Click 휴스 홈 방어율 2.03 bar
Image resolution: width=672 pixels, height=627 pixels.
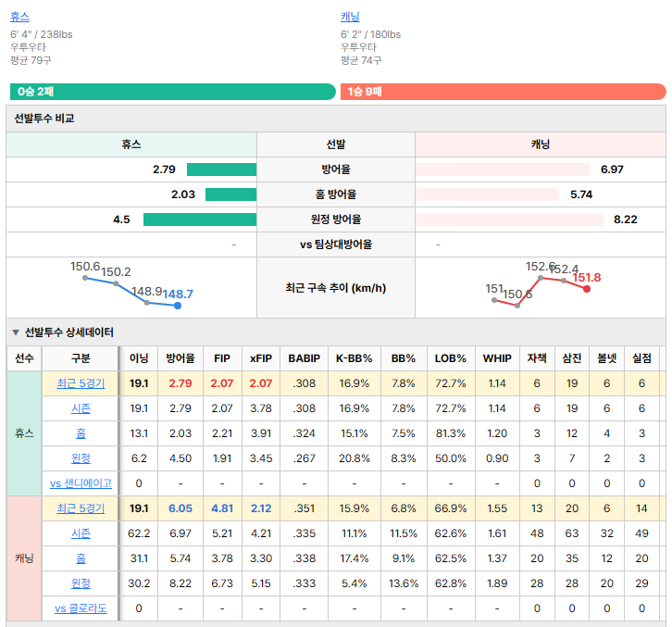[x=231, y=194]
